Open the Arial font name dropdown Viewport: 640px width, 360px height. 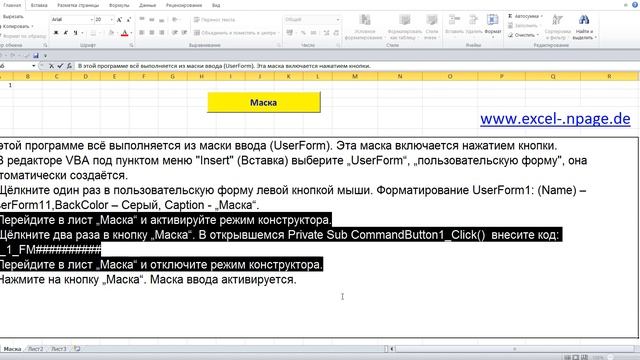[x=91, y=20]
